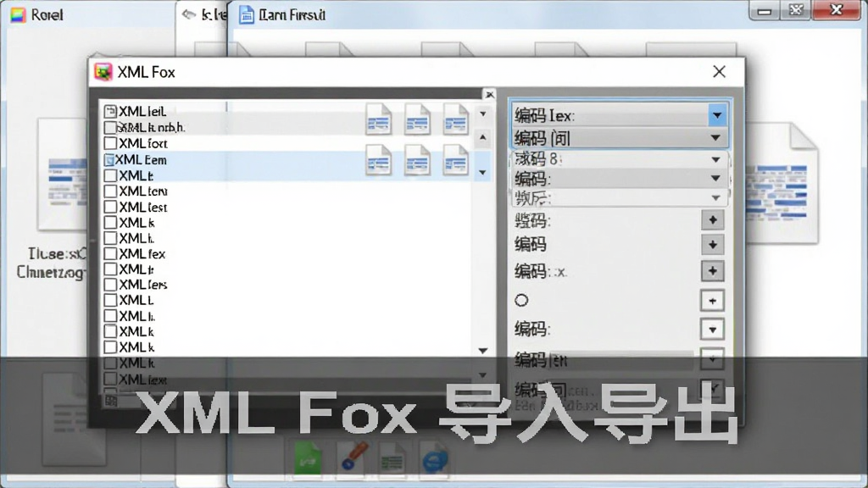Minimize the background main window
Viewport: 868px width, 488px height.
click(x=765, y=11)
